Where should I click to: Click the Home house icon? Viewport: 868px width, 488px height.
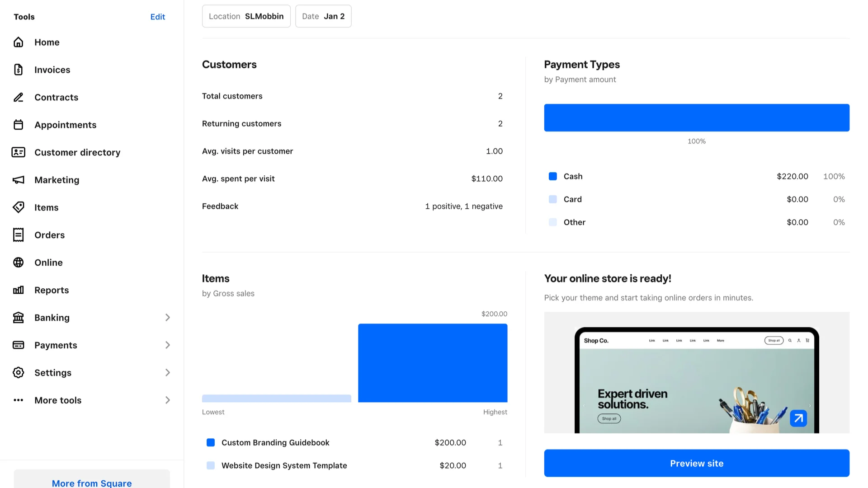(18, 42)
